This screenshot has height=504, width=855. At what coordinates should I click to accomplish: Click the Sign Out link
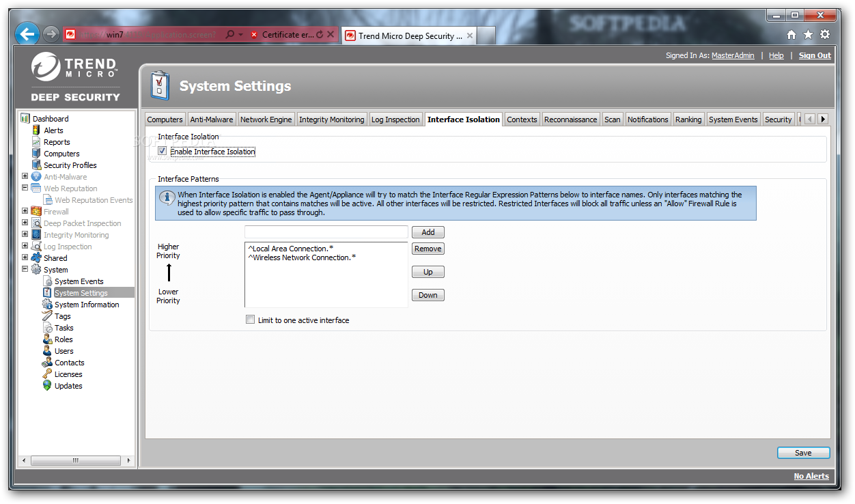click(815, 56)
